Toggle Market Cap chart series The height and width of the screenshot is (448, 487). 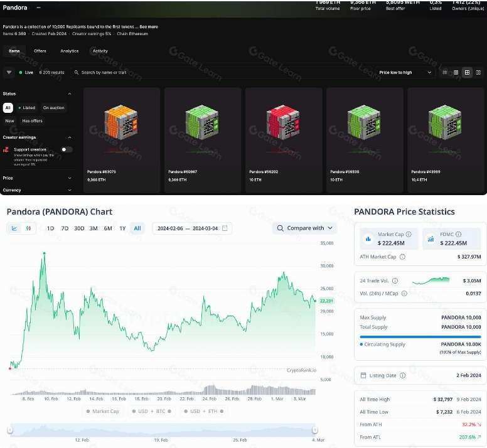(103, 411)
